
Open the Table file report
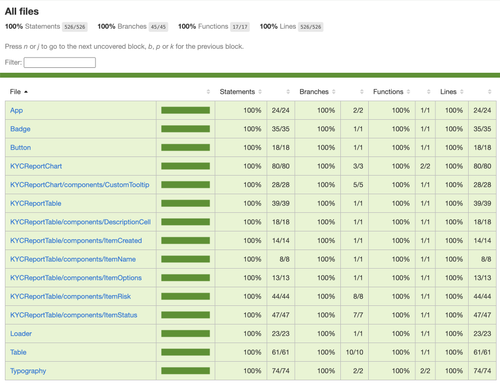tap(18, 352)
